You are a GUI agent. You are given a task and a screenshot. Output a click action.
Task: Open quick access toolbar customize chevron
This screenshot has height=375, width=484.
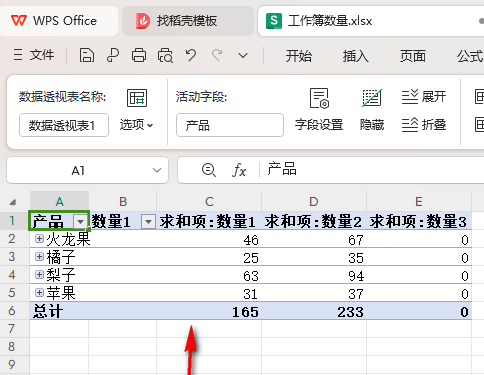pyautogui.click(x=243, y=55)
